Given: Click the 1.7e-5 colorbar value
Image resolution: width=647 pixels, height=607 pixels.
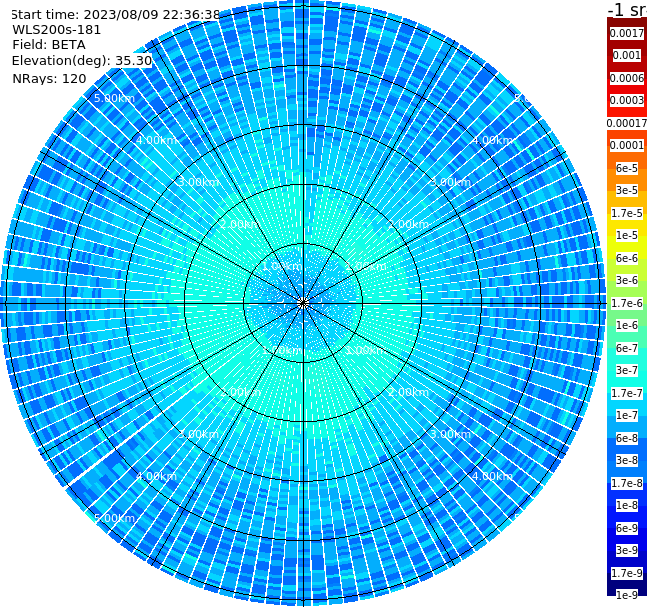Looking at the screenshot, I should pyautogui.click(x=627, y=213).
